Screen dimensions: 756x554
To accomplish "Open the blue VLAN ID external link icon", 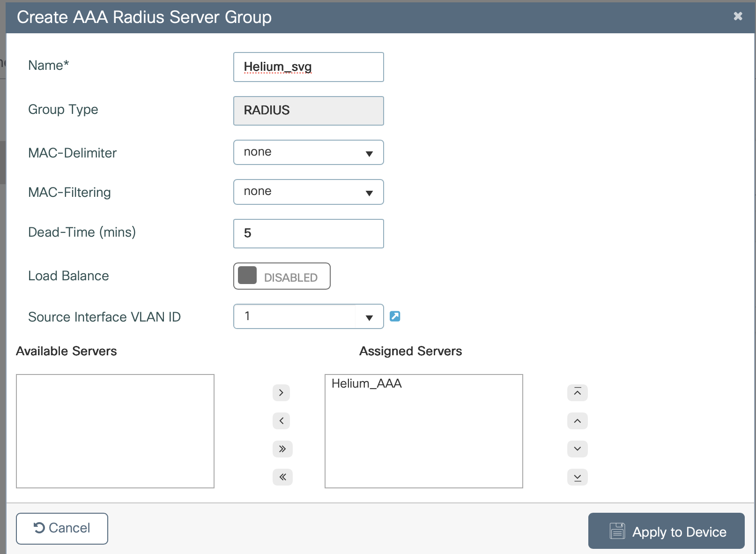I will 395,316.
